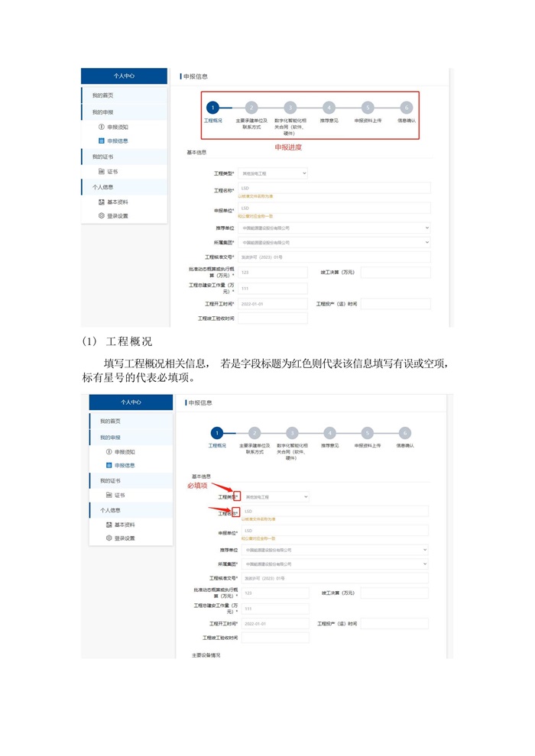Expand 推荐单位 dropdown in second screenshot

pyautogui.click(x=335, y=550)
